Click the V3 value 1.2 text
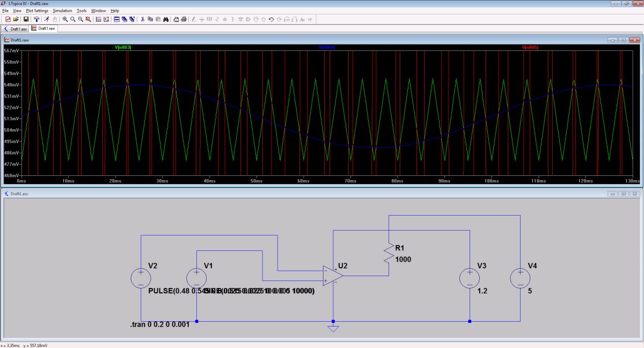Viewport: 644px width, 348px height. click(x=483, y=291)
